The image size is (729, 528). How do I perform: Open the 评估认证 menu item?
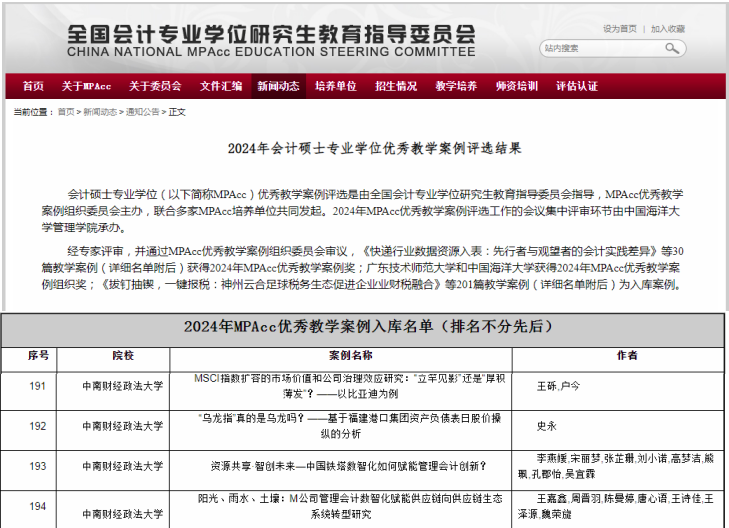(577, 86)
